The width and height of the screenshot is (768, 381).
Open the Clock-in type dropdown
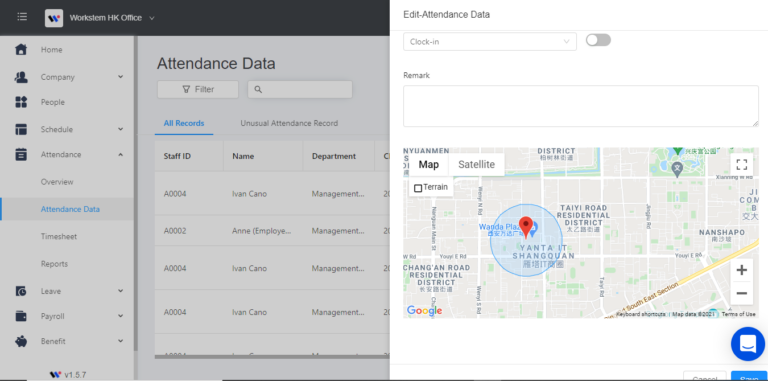click(490, 42)
